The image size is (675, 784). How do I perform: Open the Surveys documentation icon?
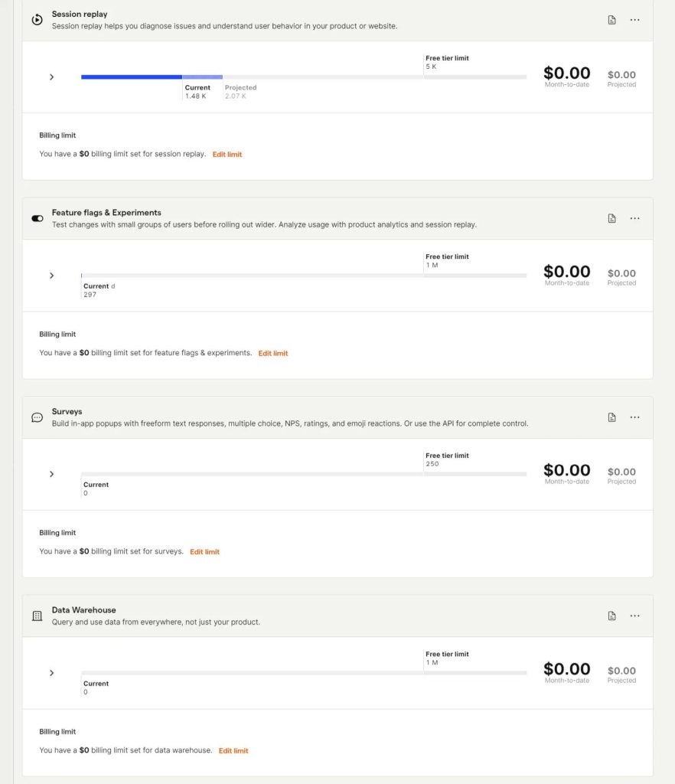[x=611, y=417]
